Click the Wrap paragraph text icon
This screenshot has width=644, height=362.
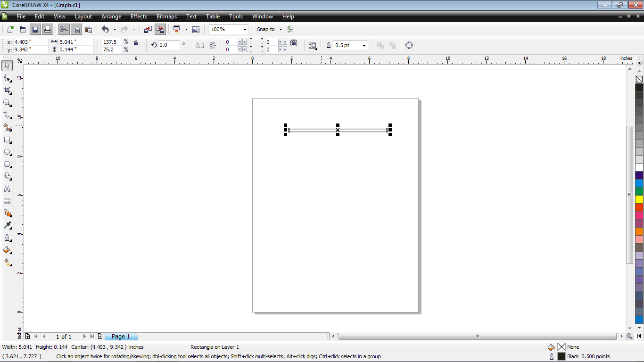point(313,45)
